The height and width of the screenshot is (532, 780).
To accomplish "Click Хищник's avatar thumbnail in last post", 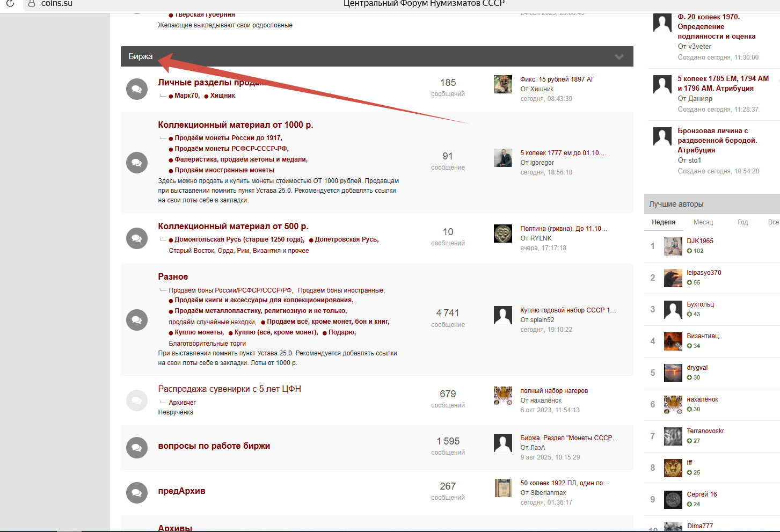I will pos(502,84).
